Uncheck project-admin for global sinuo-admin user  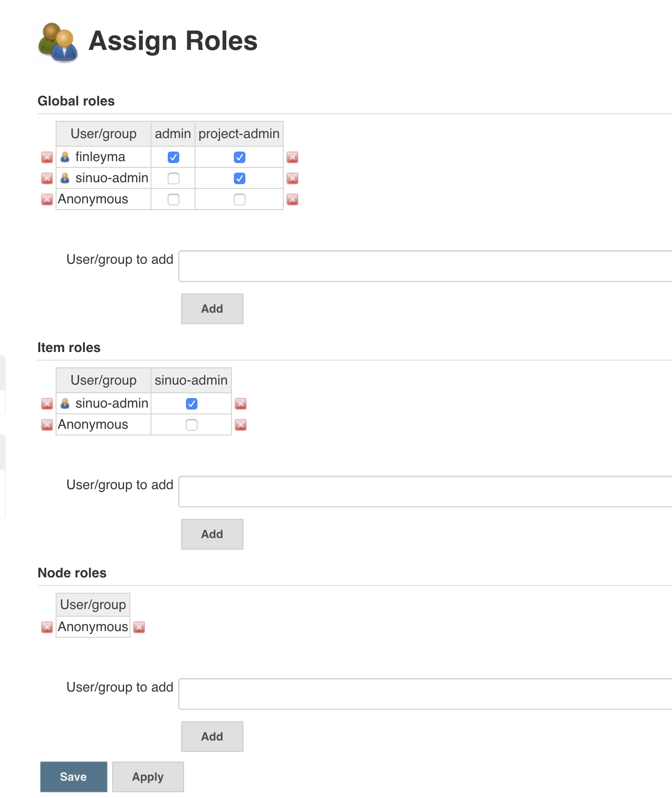click(x=240, y=178)
